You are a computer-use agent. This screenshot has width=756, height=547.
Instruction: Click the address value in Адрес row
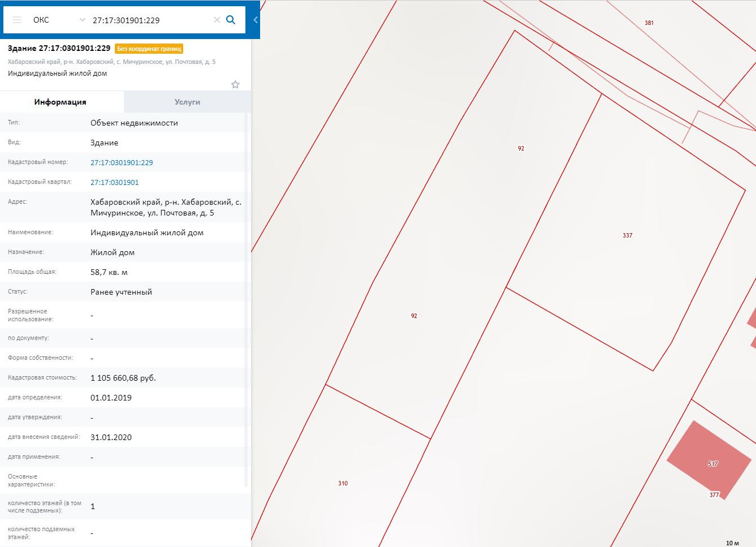coord(166,208)
